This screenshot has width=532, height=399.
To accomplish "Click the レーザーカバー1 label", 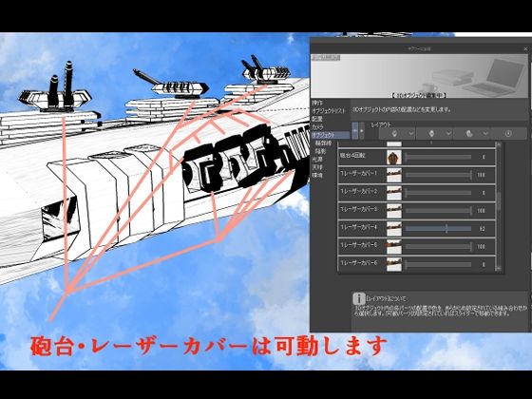I will 358,173.
